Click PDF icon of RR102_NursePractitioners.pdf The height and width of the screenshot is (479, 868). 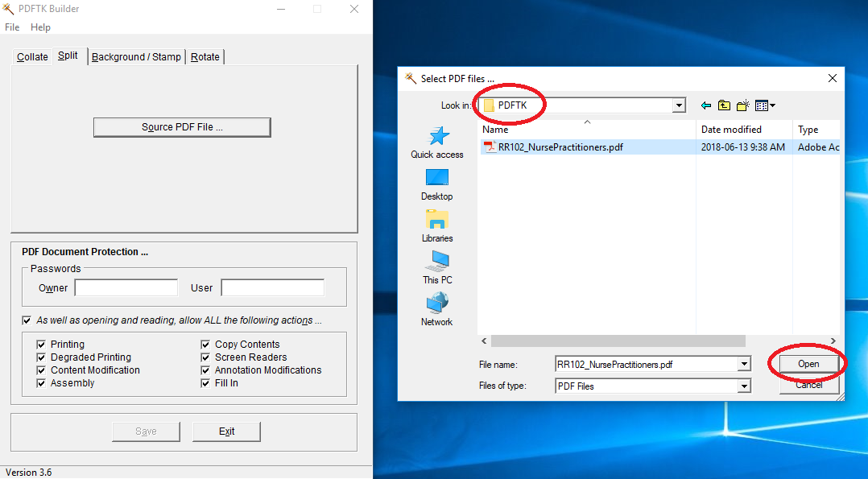[490, 147]
